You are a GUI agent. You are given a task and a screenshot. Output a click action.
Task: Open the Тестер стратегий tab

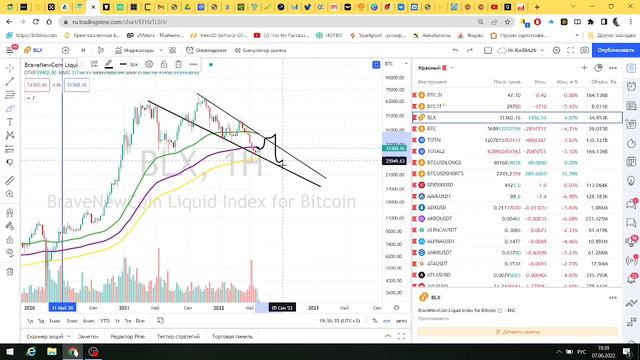(x=178, y=336)
